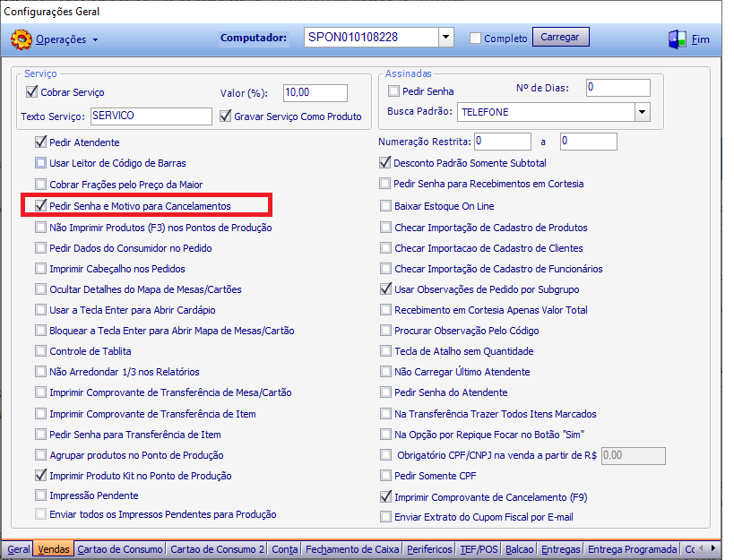Enable Pedir Dados do Consumidor no Pedido
The width and height of the screenshot is (734, 560).
tap(40, 248)
